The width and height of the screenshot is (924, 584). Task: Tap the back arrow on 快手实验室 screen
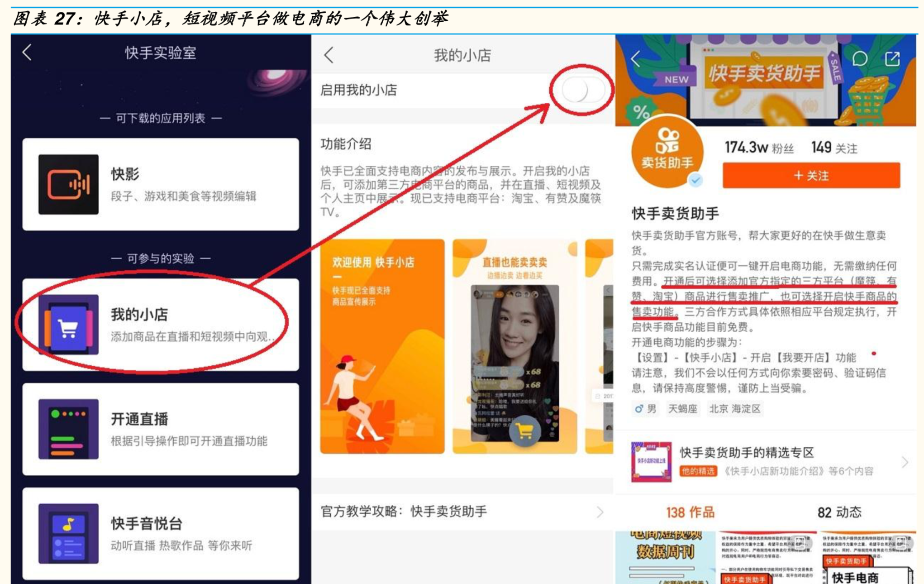tap(27, 53)
